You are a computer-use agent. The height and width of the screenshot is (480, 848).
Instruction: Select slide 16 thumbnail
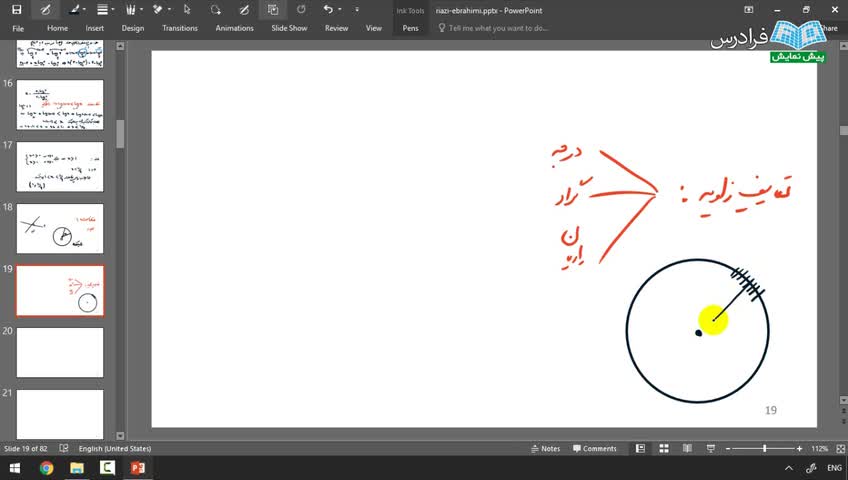pyautogui.click(x=60, y=105)
